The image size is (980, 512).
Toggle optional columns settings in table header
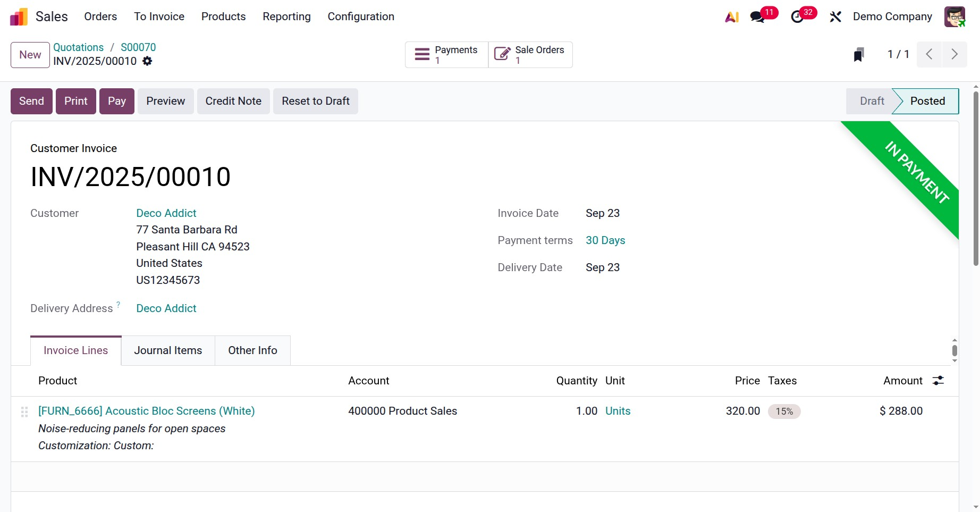click(x=939, y=381)
